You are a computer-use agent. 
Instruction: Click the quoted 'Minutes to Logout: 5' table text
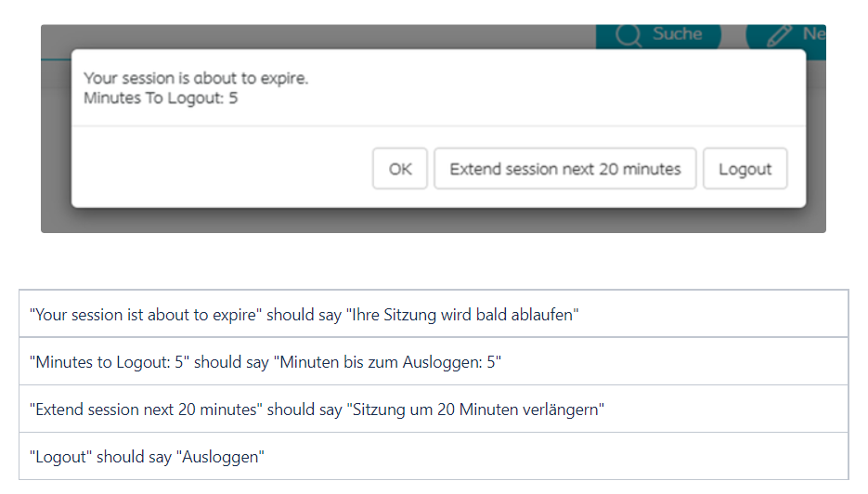(109, 362)
